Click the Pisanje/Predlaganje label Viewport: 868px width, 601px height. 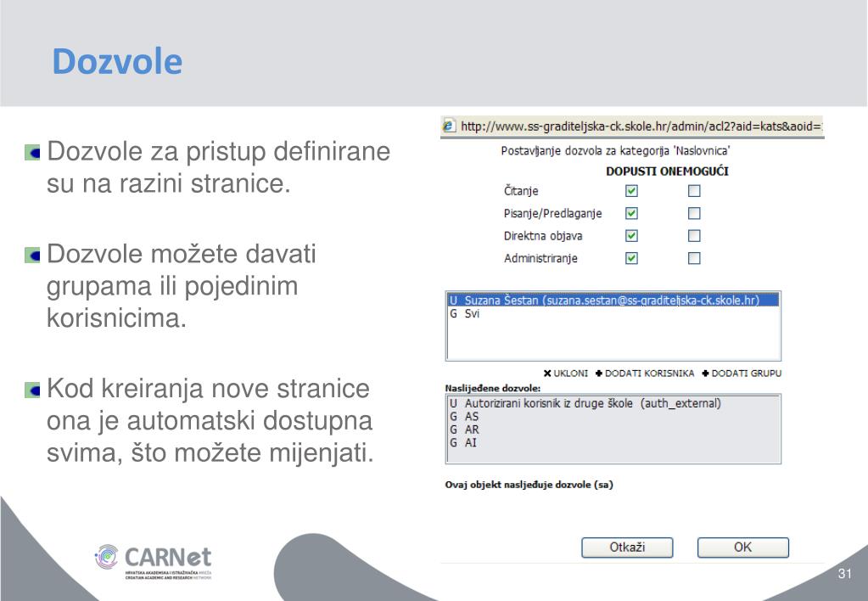(x=552, y=214)
